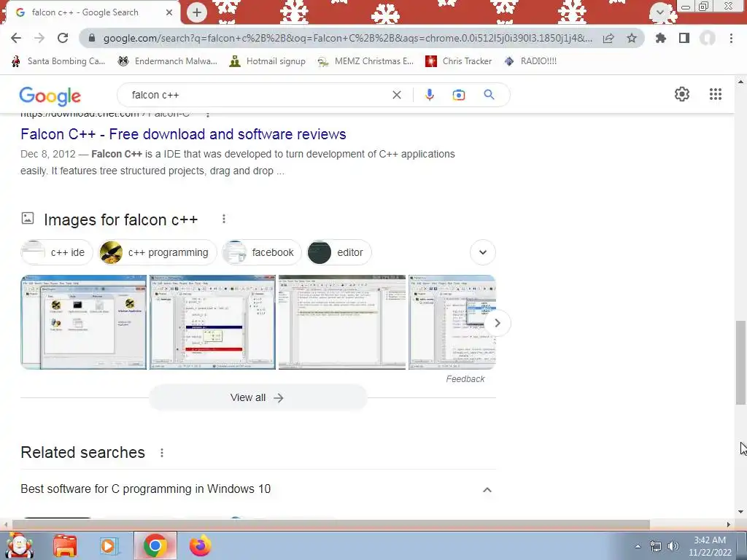Image resolution: width=747 pixels, height=560 pixels.
Task: Click View all images button
Action: 258,397
